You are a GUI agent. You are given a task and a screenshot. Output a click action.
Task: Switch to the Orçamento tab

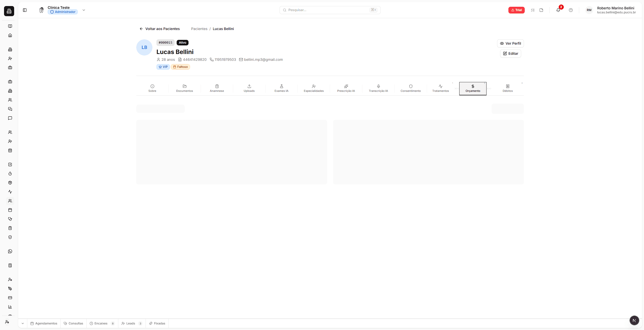coord(472,89)
